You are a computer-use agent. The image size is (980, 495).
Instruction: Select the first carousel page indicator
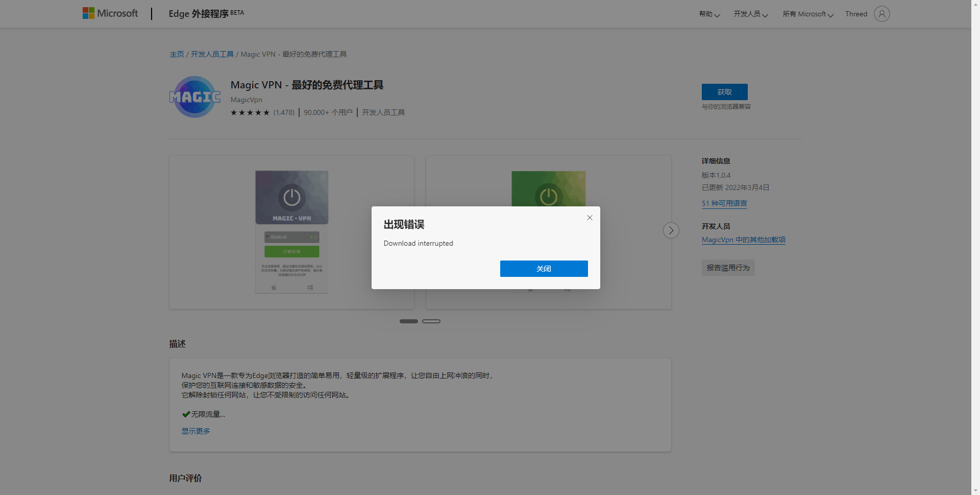coord(408,321)
